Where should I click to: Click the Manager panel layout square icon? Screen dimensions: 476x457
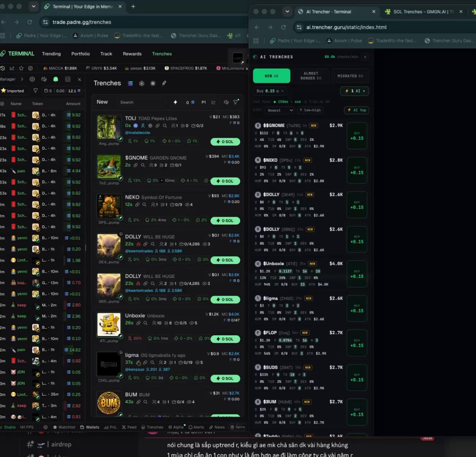pos(67,79)
